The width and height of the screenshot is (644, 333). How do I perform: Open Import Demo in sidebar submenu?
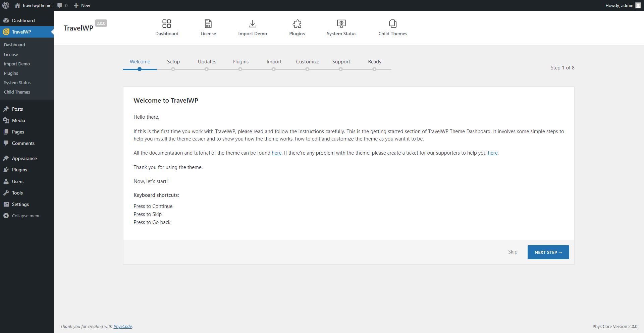[17, 64]
